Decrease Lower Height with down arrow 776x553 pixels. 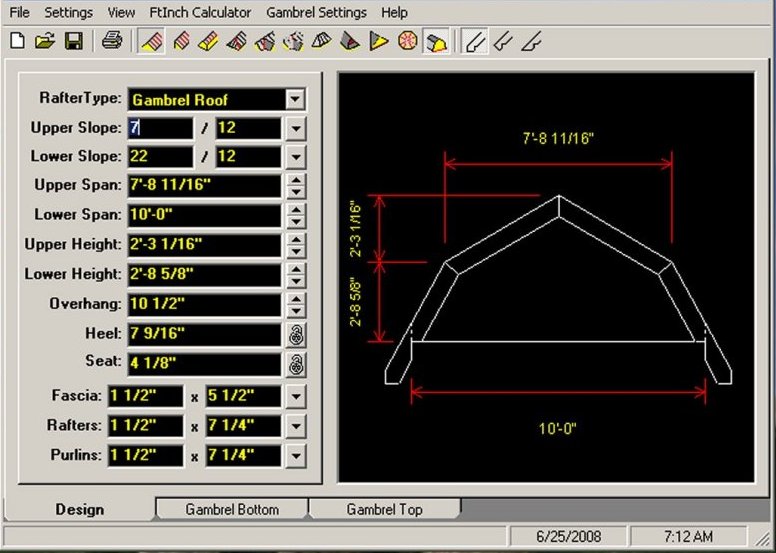coord(296,282)
